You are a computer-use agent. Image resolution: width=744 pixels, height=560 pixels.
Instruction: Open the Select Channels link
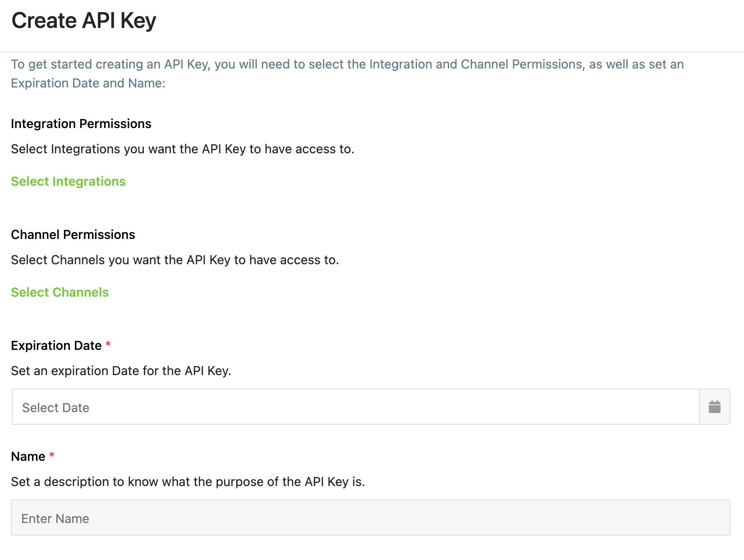(60, 292)
